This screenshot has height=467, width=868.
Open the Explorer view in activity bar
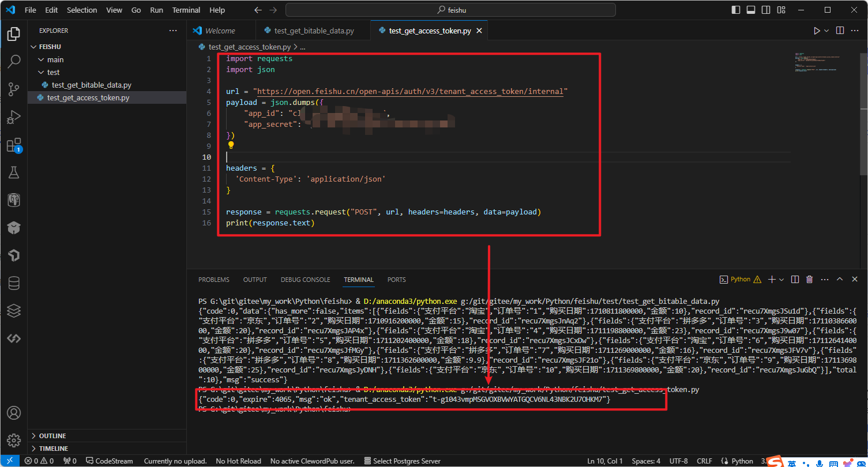point(14,34)
